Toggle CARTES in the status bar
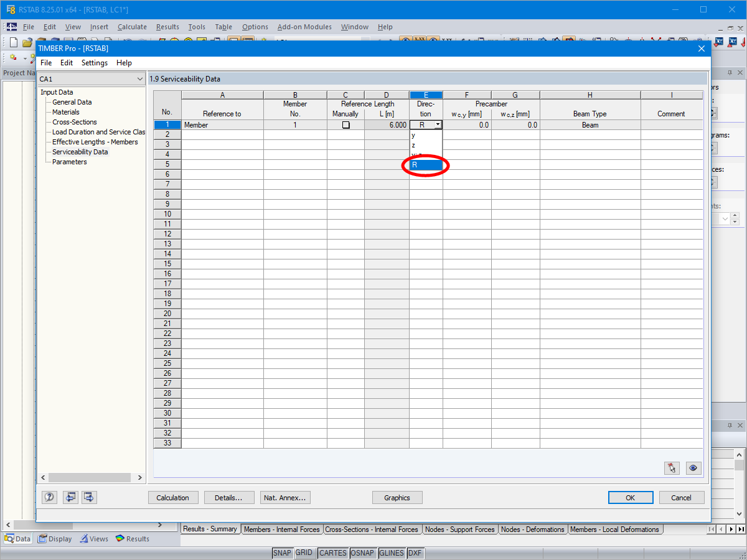The image size is (747, 560). (332, 553)
